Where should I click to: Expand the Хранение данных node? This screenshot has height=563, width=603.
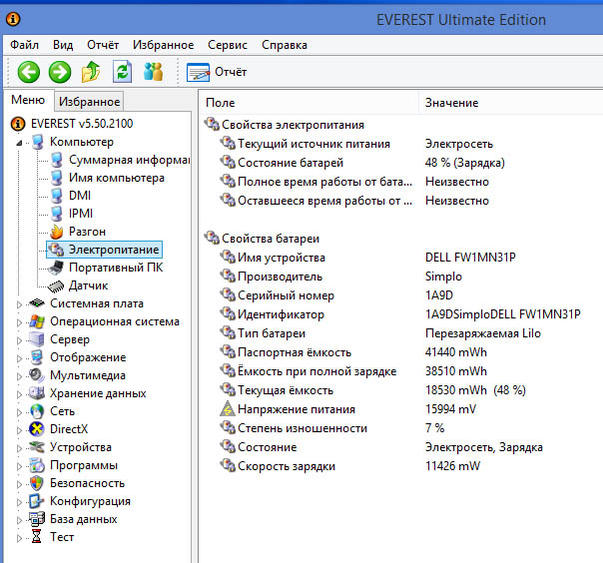pos(19,394)
